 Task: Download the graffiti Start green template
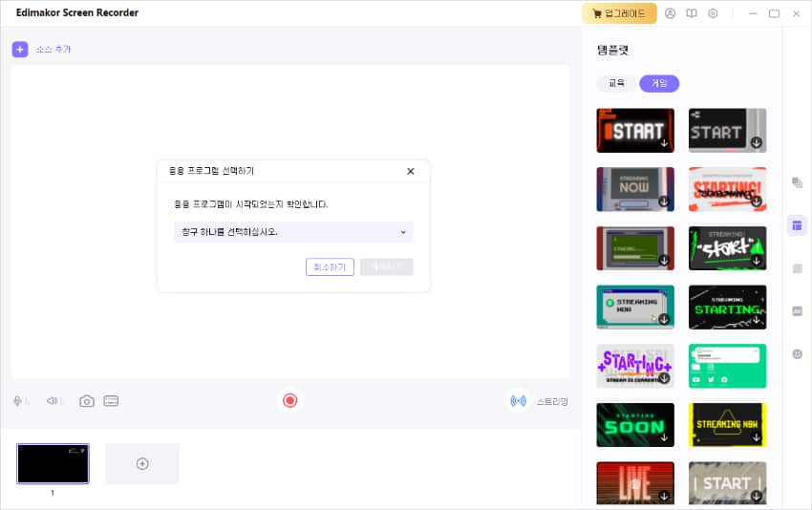757,261
